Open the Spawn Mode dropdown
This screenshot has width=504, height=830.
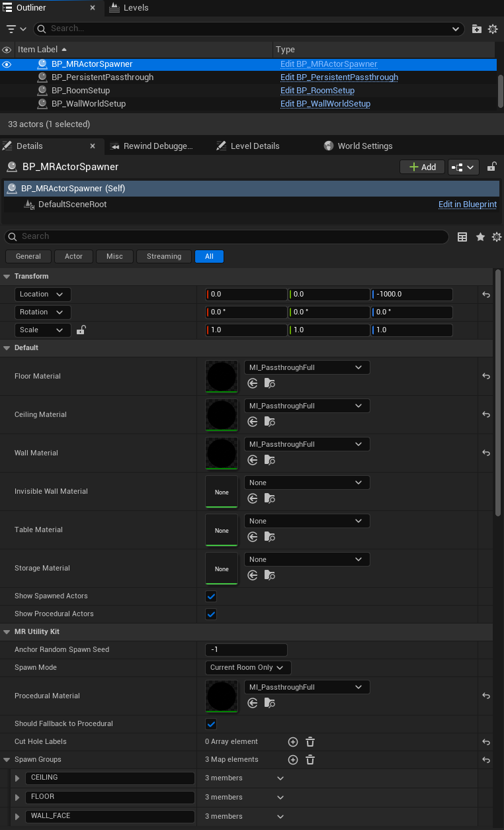click(x=247, y=668)
